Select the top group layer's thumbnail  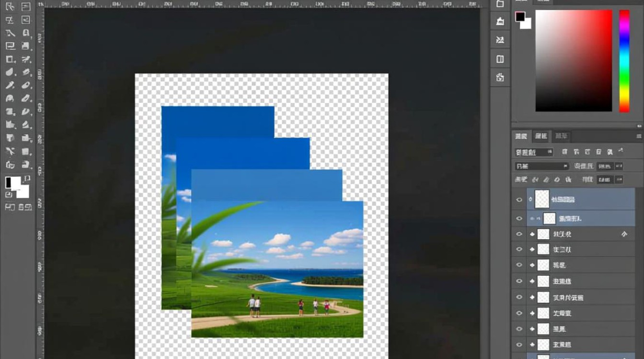[x=542, y=199]
